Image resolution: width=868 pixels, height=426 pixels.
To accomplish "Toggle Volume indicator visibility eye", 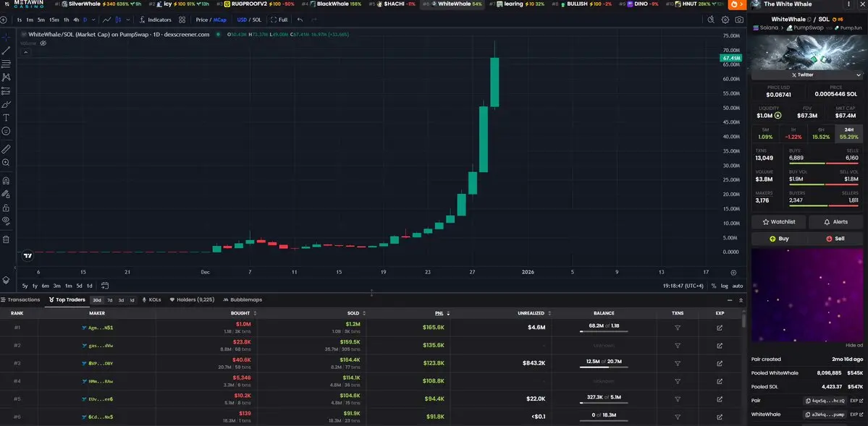I will coord(43,43).
